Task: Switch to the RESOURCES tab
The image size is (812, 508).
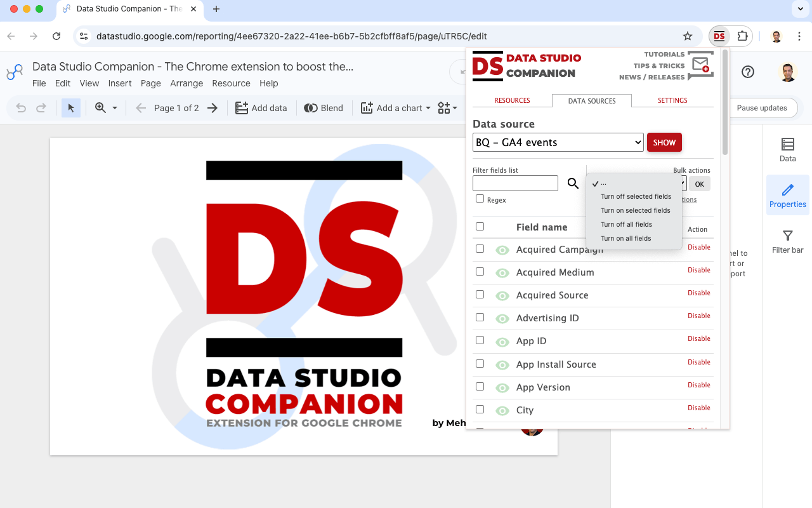Action: click(x=512, y=100)
